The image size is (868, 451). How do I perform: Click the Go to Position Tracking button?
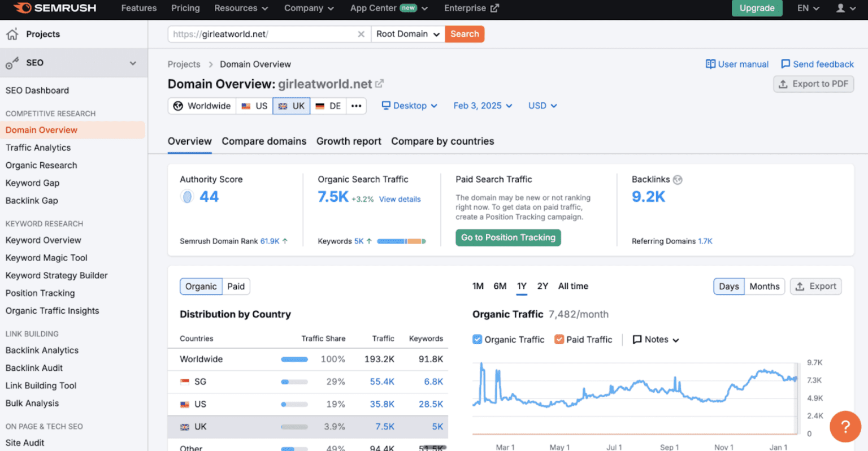coord(507,237)
